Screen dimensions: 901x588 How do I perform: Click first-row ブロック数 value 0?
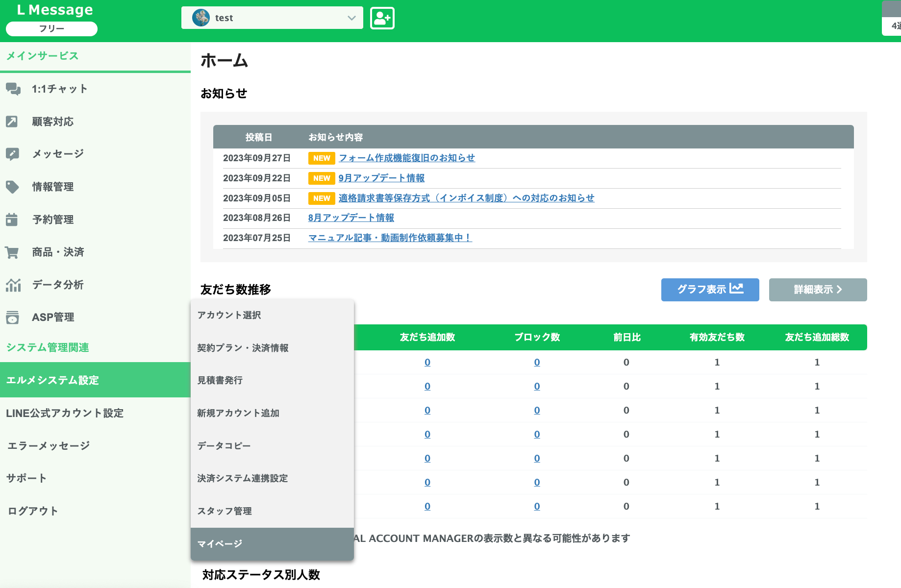tap(537, 363)
